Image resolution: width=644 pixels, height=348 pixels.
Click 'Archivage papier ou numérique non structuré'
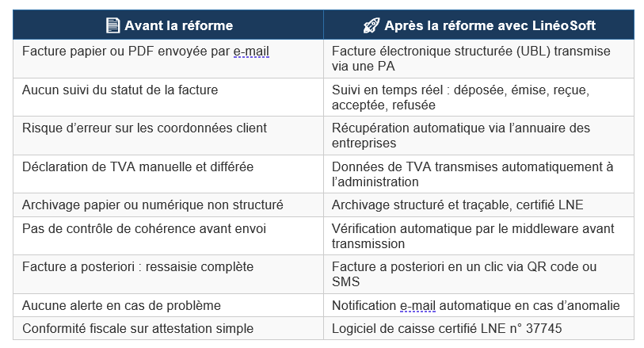152,205
